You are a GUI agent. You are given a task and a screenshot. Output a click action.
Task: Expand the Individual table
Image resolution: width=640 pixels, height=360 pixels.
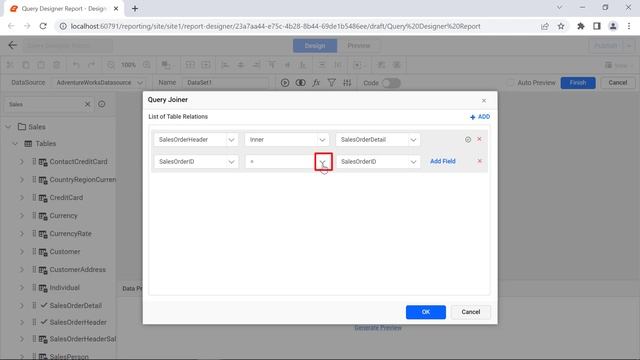[x=22, y=287]
